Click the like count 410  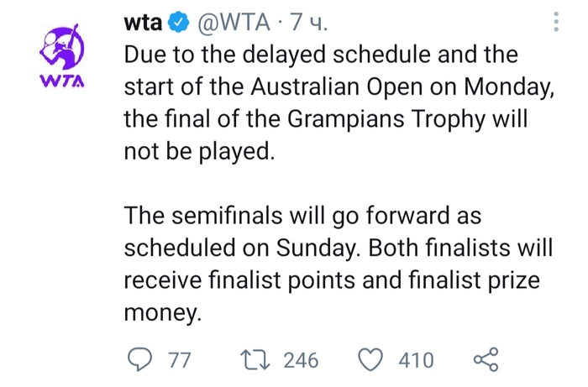[416, 360]
